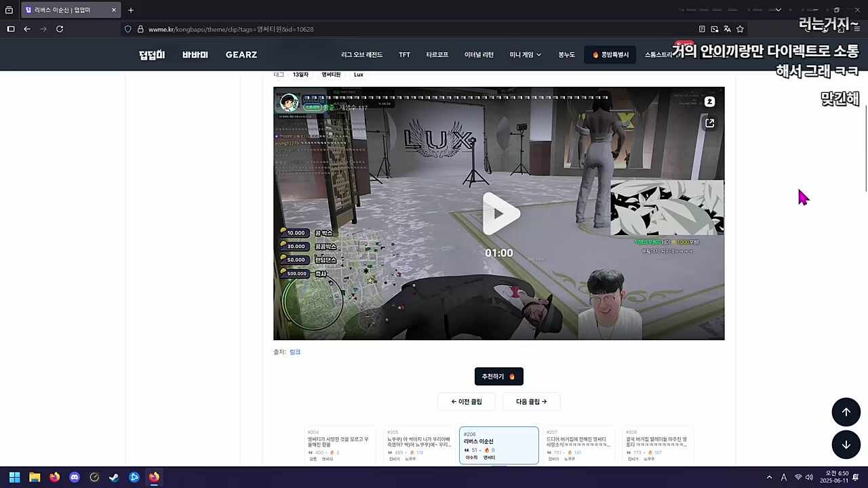This screenshot has height=488, width=868.
Task: Open 리그 오브 레전드 in the nav bar
Action: (362, 55)
